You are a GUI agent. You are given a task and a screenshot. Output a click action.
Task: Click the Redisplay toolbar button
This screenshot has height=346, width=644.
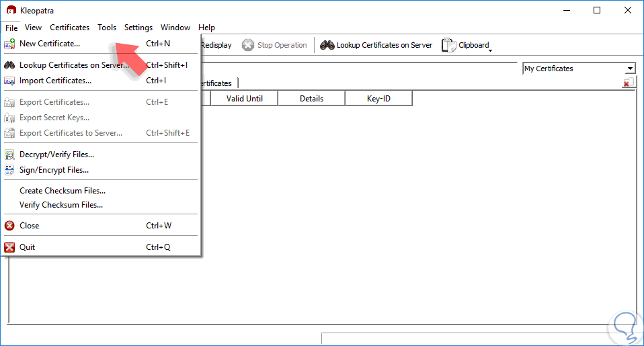(216, 45)
